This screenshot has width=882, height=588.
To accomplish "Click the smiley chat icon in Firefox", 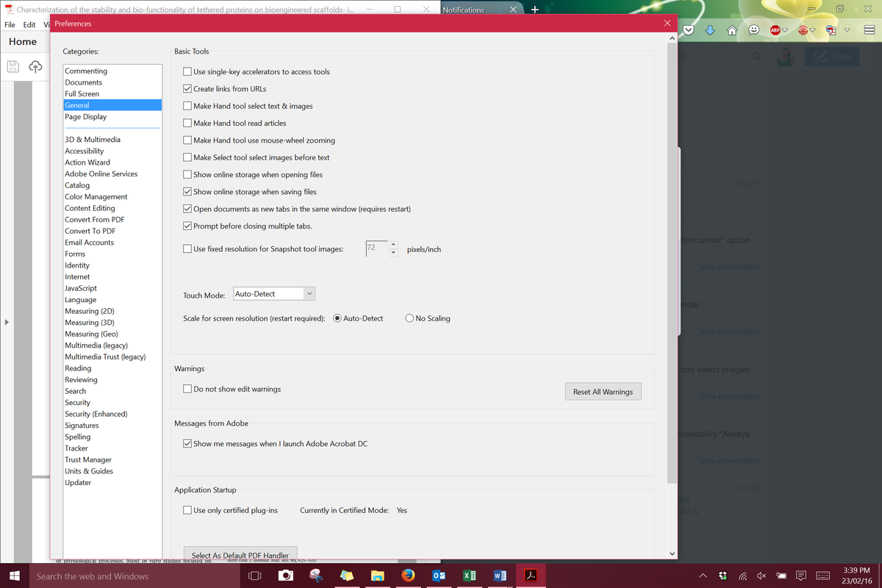I will (754, 31).
